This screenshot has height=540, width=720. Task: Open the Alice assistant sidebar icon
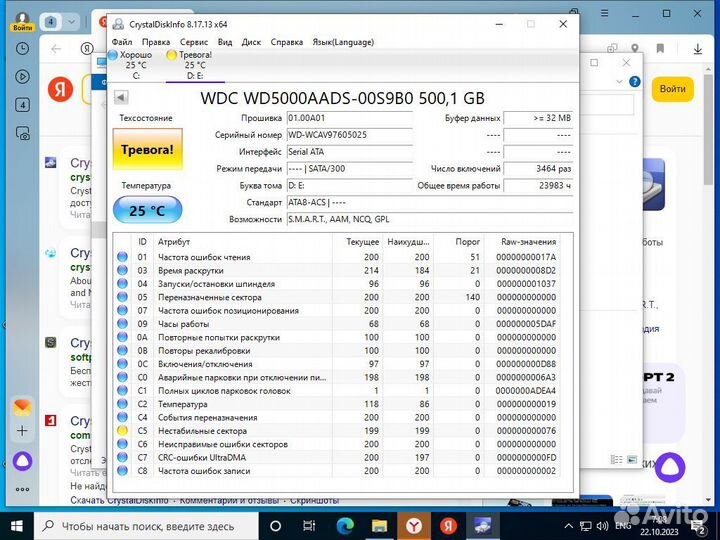click(x=22, y=461)
